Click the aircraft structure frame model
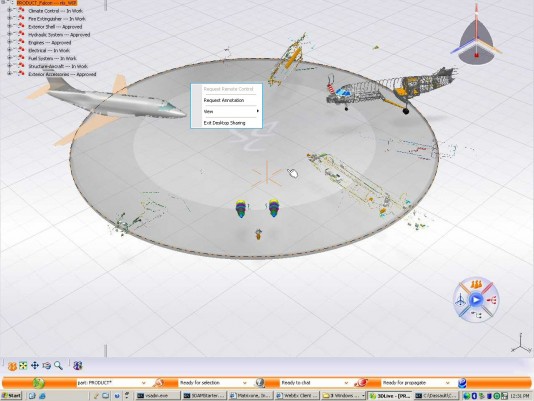This screenshot has width=534, height=401. click(392, 89)
